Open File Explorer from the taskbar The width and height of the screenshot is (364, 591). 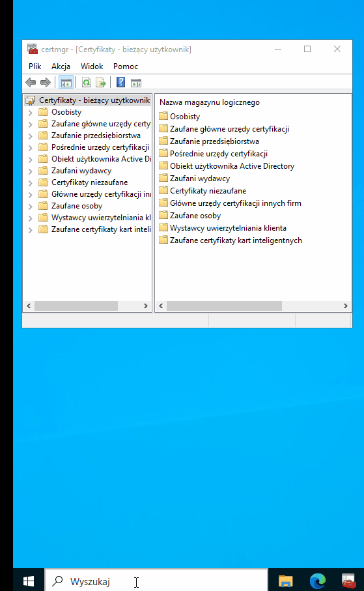286,581
